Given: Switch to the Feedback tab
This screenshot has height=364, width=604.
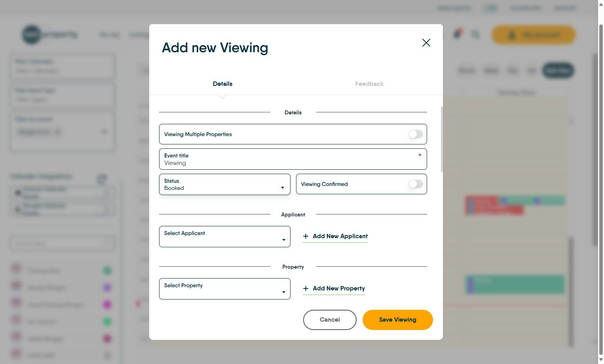Looking at the screenshot, I should click(369, 83).
